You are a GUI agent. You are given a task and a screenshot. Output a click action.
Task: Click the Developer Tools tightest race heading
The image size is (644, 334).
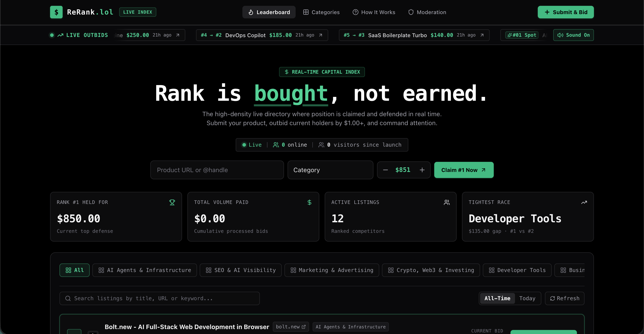(x=515, y=218)
